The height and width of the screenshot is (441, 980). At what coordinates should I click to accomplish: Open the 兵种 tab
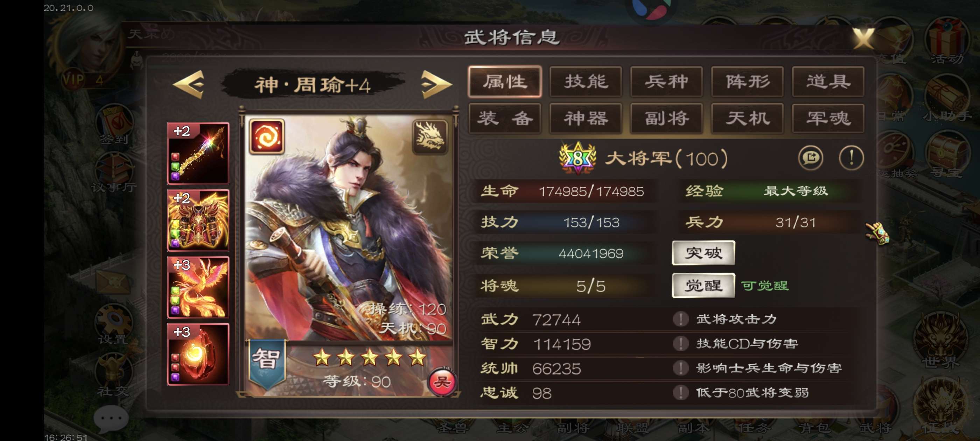pyautogui.click(x=666, y=82)
